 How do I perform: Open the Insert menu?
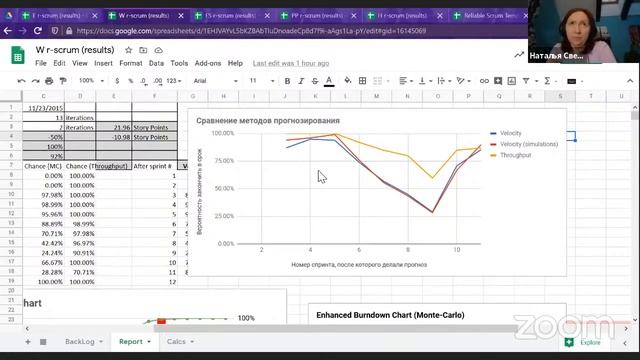pyautogui.click(x=103, y=63)
